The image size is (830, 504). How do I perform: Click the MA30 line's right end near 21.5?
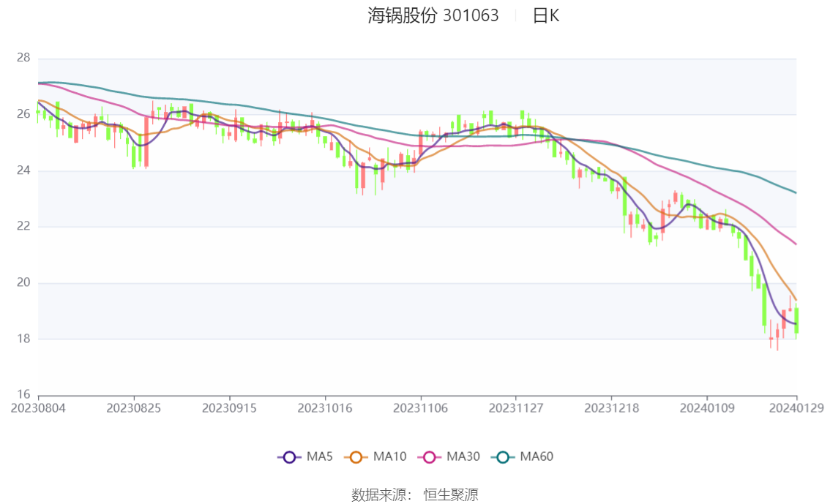795,244
